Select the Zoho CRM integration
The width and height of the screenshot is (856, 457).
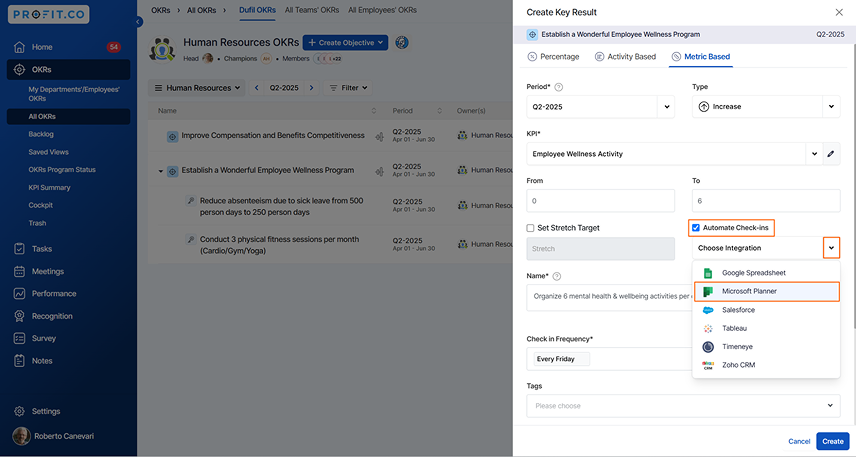[766, 365]
